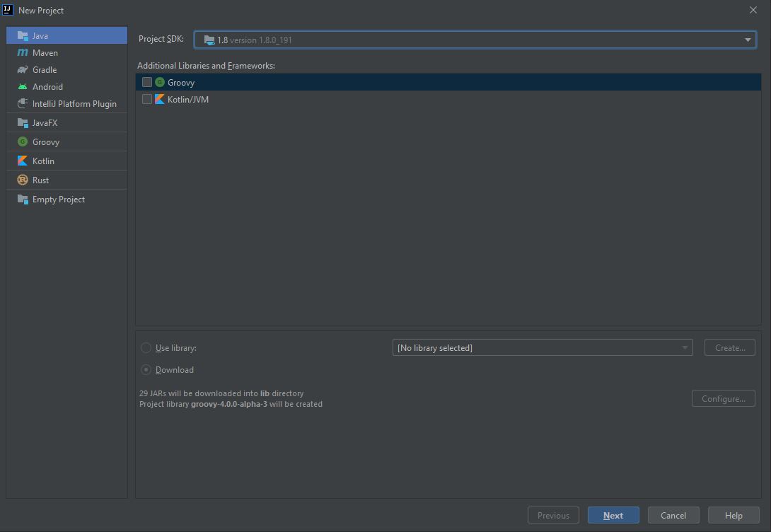This screenshot has height=532, width=771.
Task: Select Kotlin project type in sidebar
Action: tap(67, 161)
